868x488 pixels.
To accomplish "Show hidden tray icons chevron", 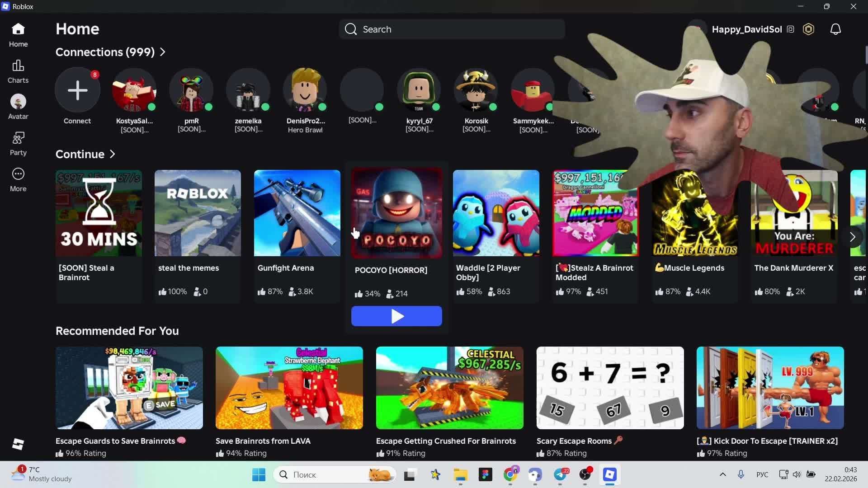I will [722, 474].
